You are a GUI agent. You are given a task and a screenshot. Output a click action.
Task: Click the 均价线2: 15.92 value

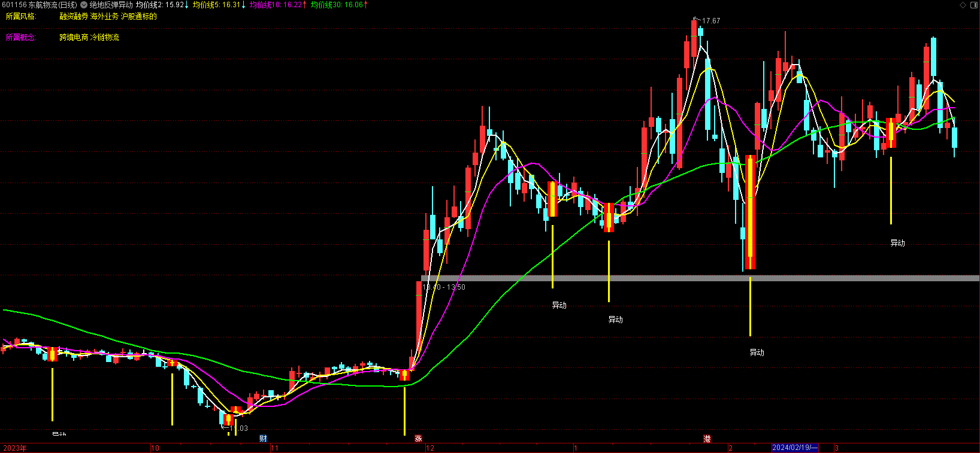pos(160,5)
